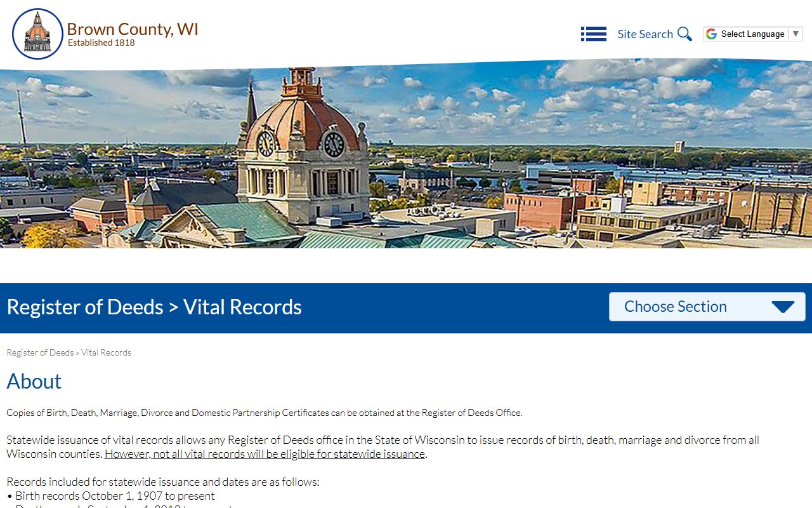The width and height of the screenshot is (812, 508).
Task: Click the Choose Section arrow
Action: (x=783, y=307)
